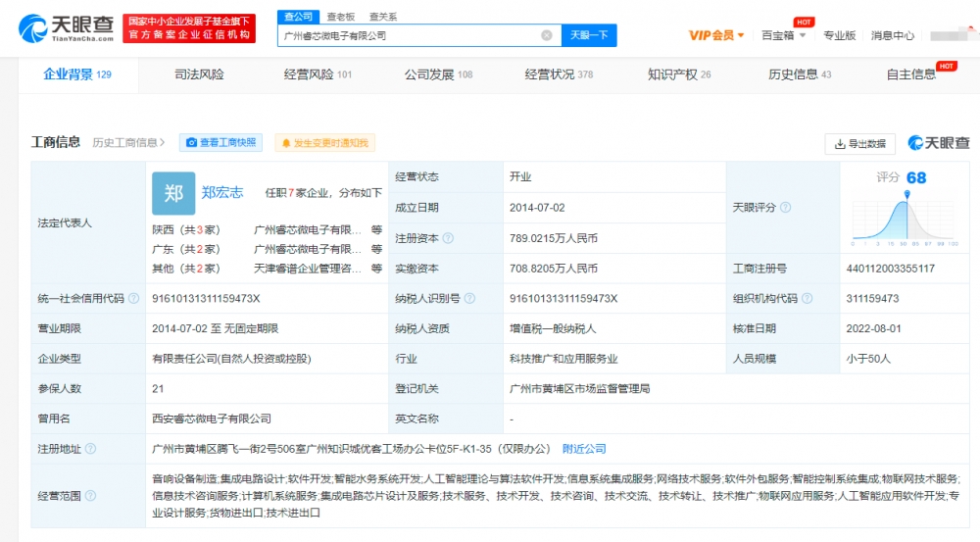980x542 pixels.
Task: Select the 经营状况 tab
Action: point(559,74)
